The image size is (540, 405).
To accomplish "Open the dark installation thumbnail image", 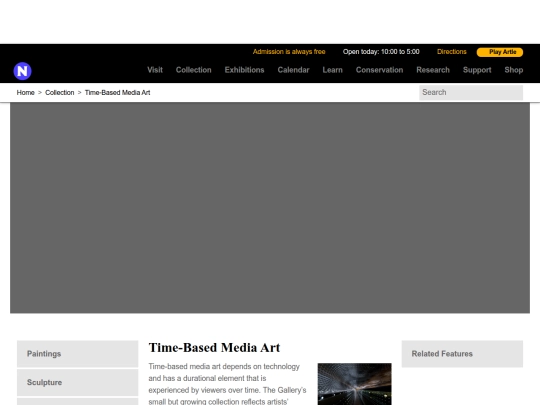I will (354, 384).
